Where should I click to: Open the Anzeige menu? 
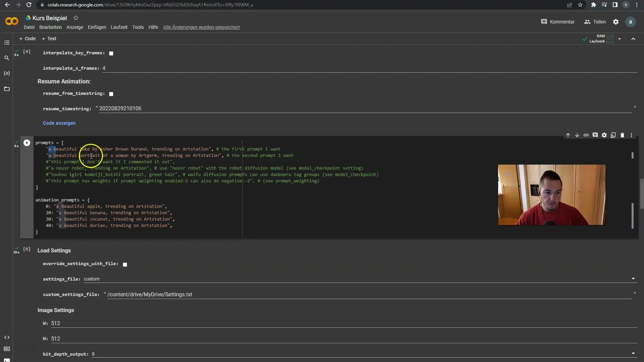(75, 27)
